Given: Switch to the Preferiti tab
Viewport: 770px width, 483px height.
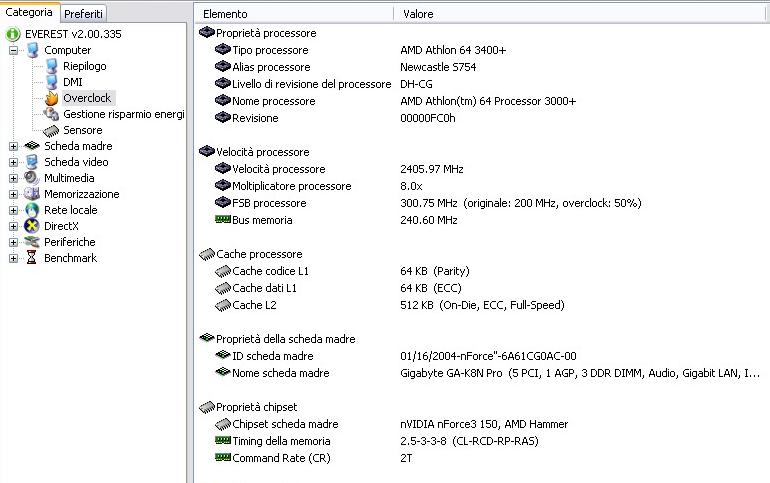Looking at the screenshot, I should (x=83, y=14).
